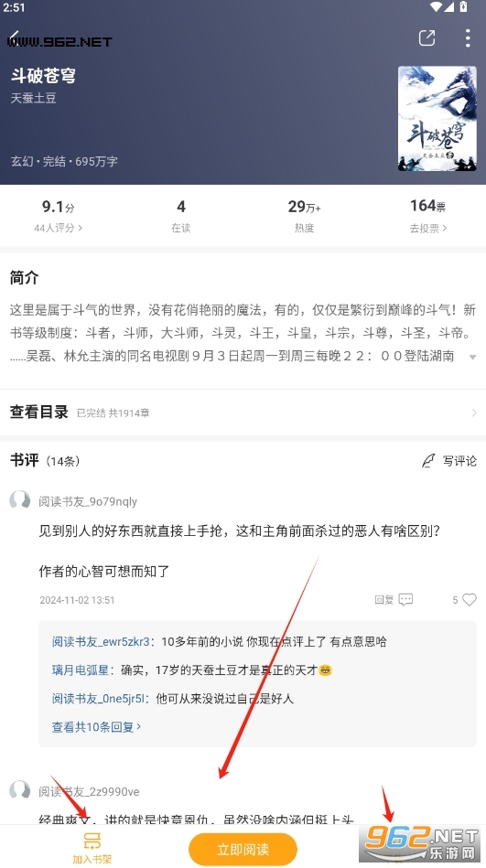The image size is (486, 868).
Task: Open the share icon in header
Action: (427, 38)
